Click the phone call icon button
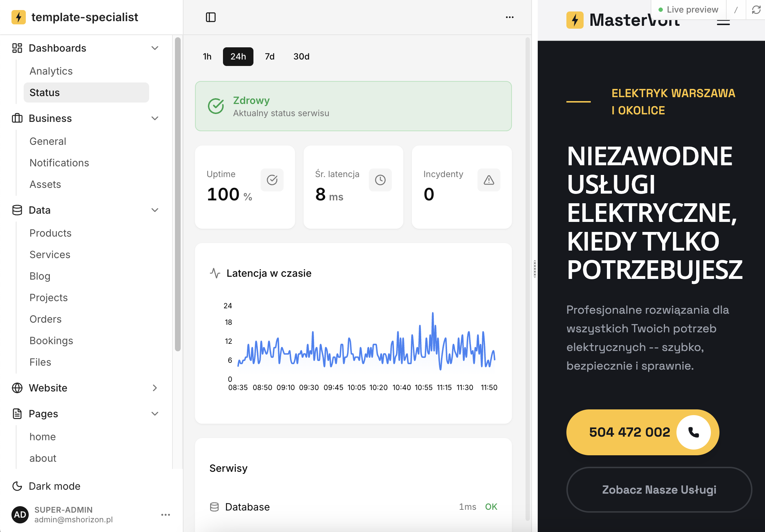 click(x=694, y=432)
